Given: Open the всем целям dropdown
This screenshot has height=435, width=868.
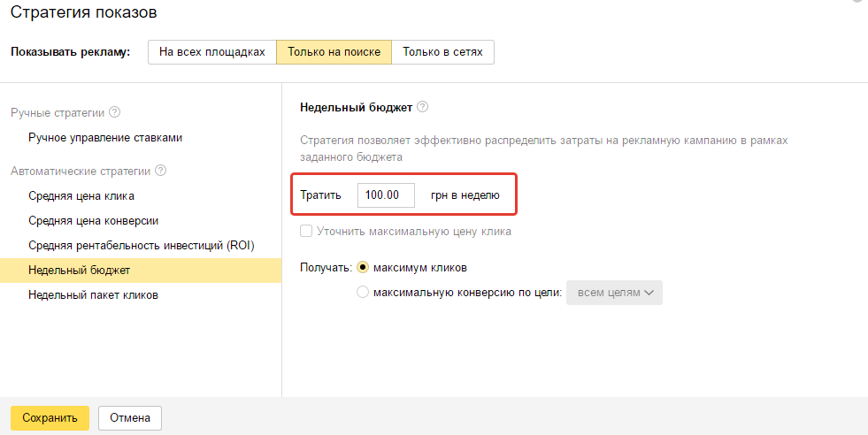Looking at the screenshot, I should [614, 293].
